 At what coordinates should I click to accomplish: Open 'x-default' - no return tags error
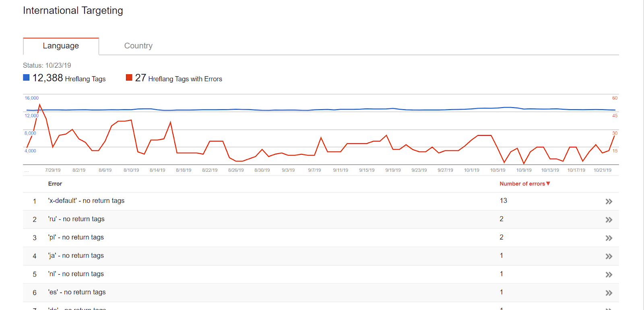pos(87,200)
